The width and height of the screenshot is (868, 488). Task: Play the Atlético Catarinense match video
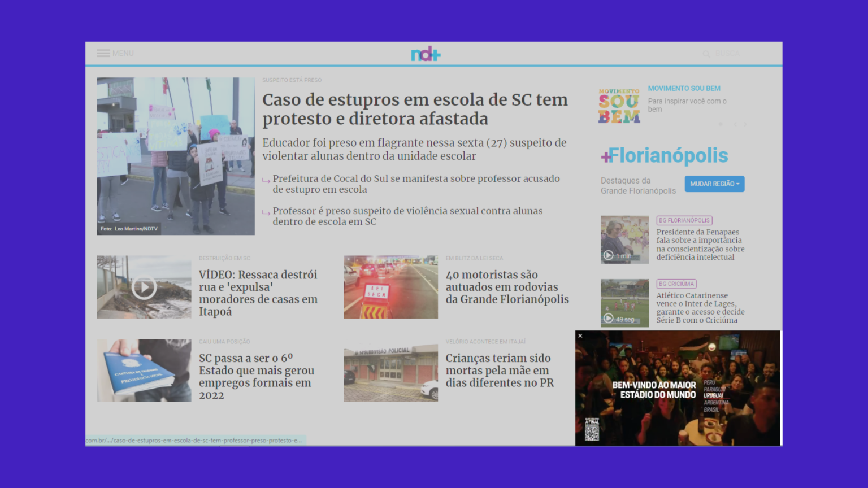(610, 317)
